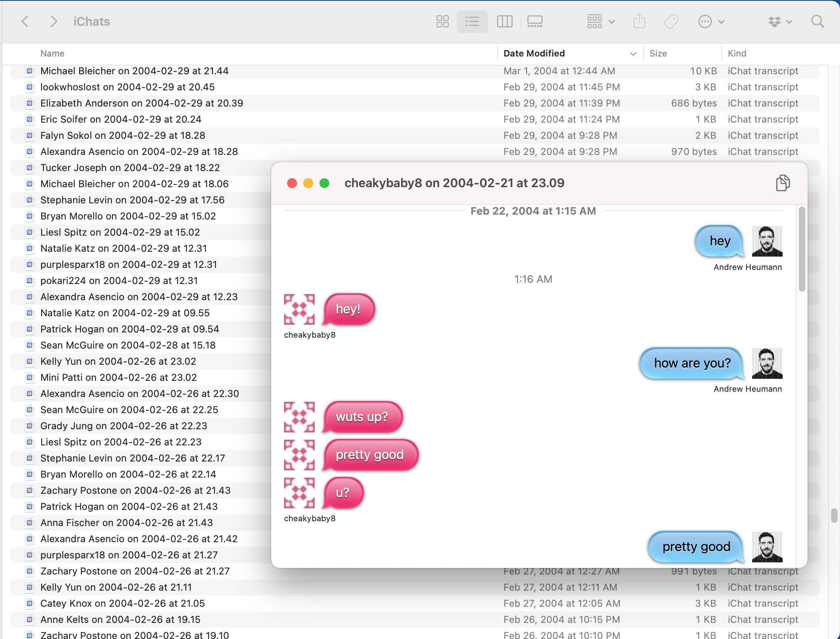The image size is (840, 639).
Task: Close the cheakybaby8 transcript window
Action: tap(292, 183)
